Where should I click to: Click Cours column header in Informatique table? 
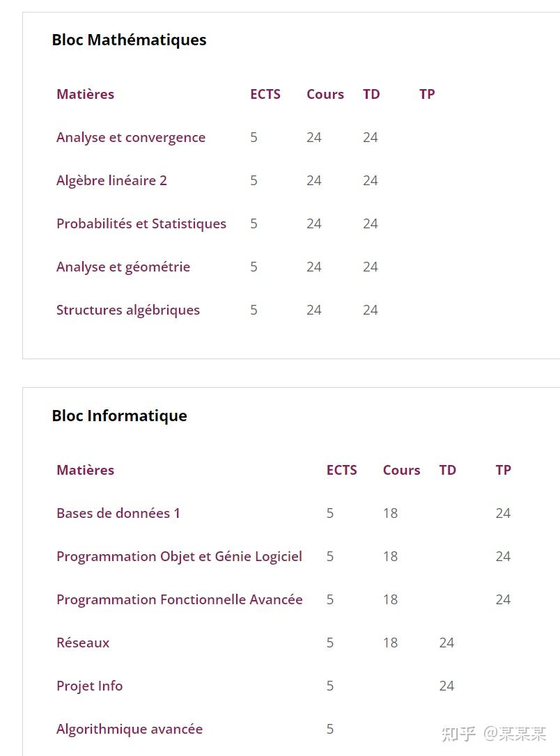click(401, 470)
